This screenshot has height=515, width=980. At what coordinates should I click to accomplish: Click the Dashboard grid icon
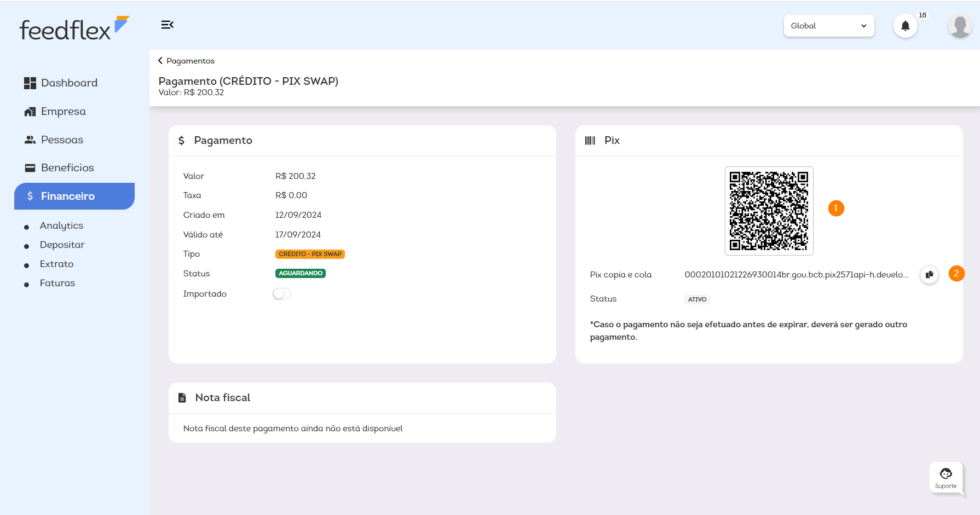click(30, 83)
